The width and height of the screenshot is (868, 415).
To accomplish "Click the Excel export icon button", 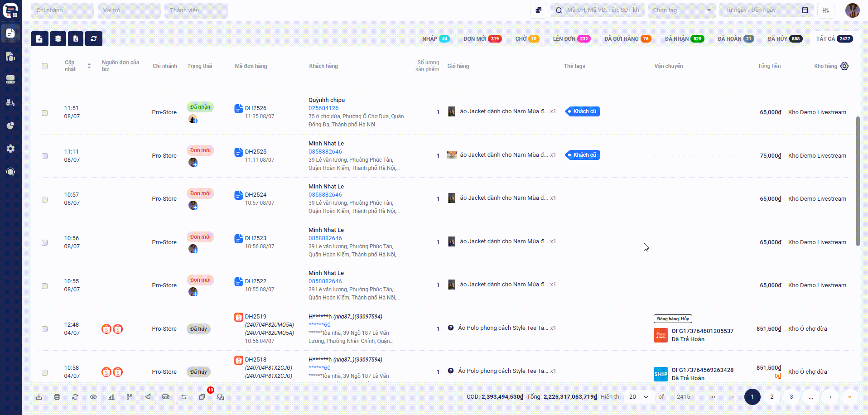I will tap(76, 39).
